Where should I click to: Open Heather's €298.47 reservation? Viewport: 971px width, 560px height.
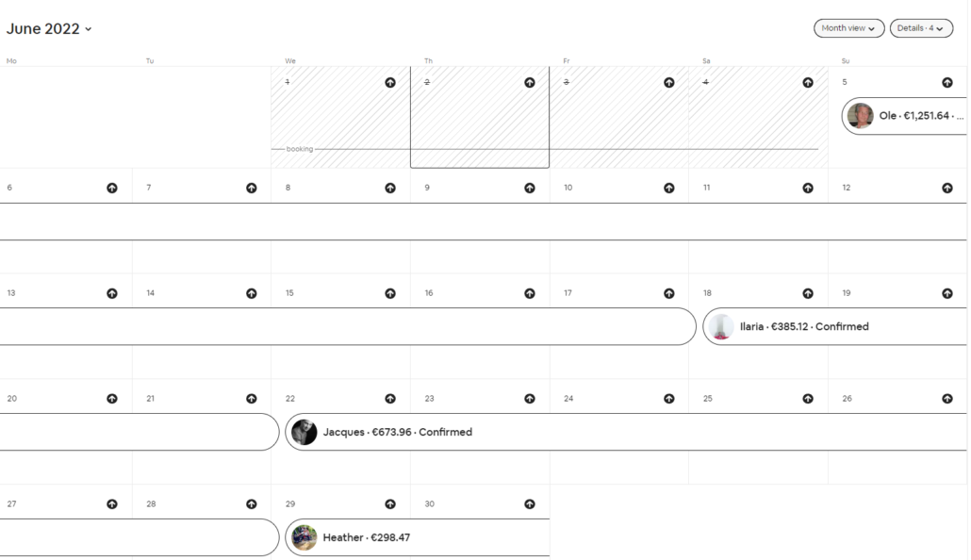click(x=366, y=538)
